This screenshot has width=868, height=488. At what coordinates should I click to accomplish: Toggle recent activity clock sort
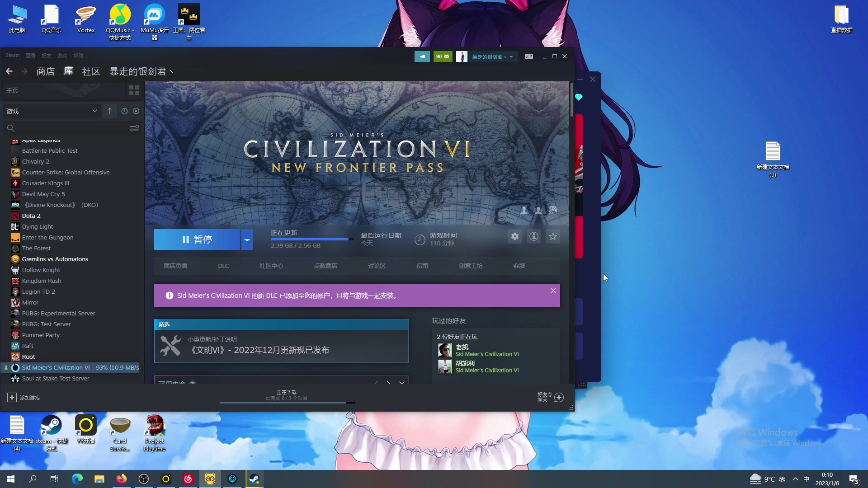point(124,111)
